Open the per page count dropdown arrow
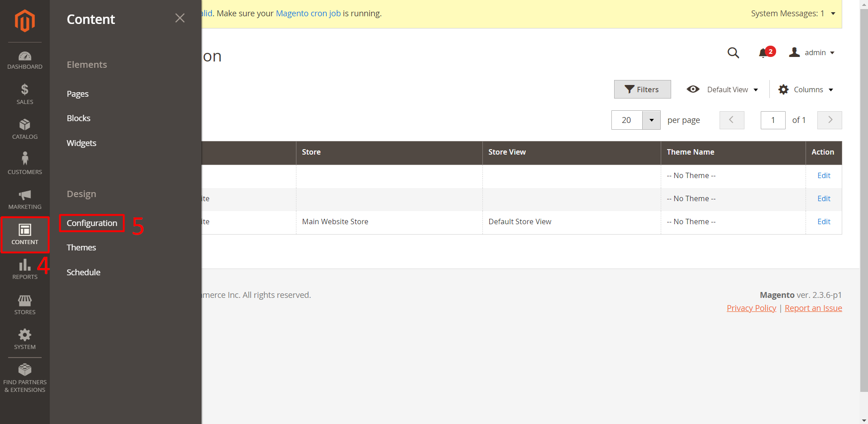This screenshot has height=424, width=868. click(x=651, y=120)
